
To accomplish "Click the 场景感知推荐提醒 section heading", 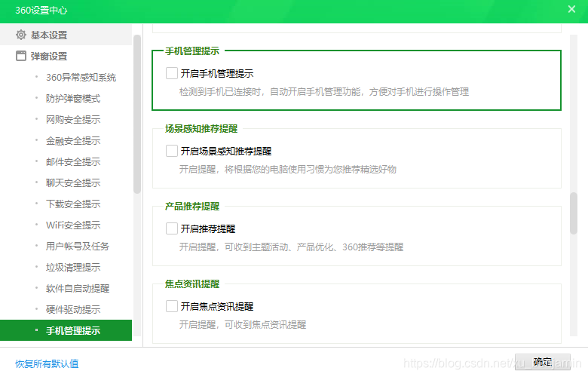I will (x=201, y=129).
